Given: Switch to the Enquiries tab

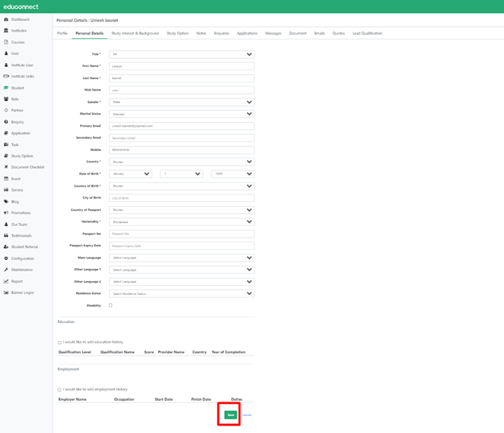Looking at the screenshot, I should click(221, 33).
